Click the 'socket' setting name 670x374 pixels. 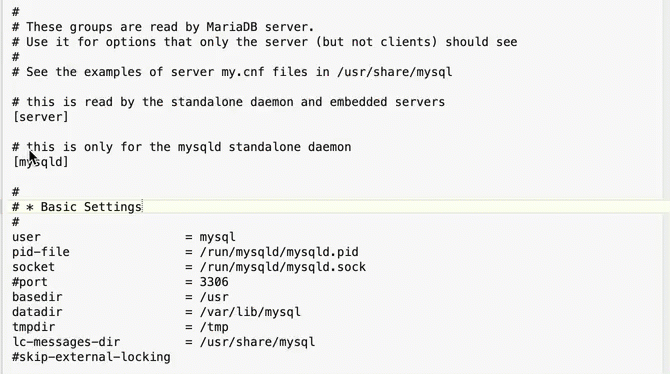coord(33,267)
